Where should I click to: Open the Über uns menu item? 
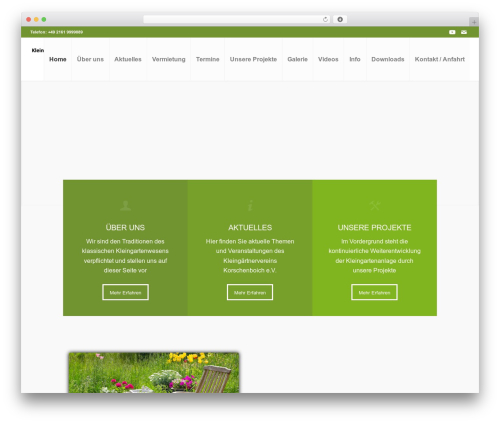[x=90, y=59]
